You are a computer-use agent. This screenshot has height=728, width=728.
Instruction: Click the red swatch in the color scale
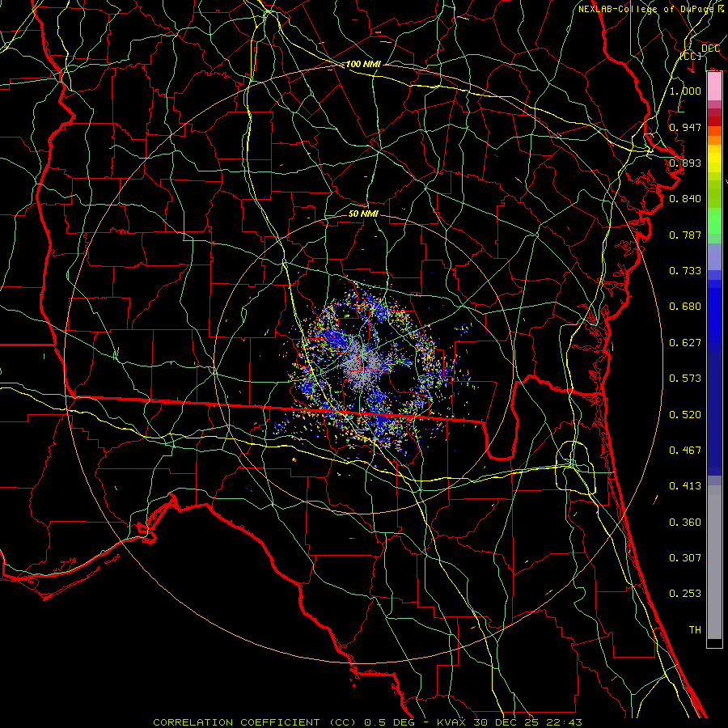pos(714,121)
